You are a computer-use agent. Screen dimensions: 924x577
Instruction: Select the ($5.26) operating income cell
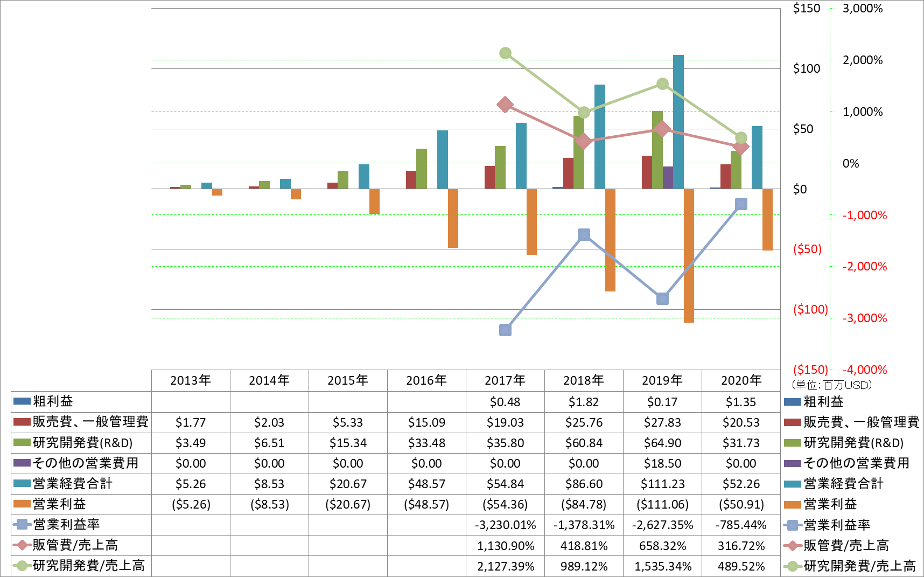[x=191, y=504]
